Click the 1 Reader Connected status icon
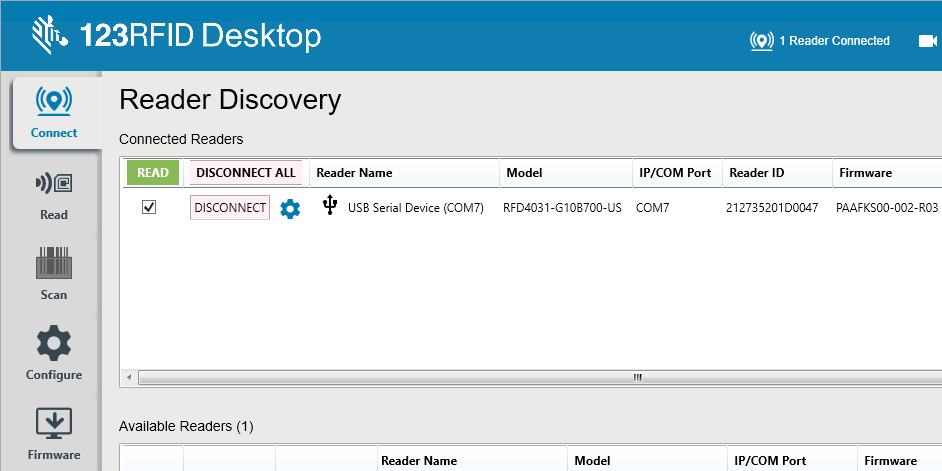Image resolution: width=942 pixels, height=471 pixels. coord(762,41)
